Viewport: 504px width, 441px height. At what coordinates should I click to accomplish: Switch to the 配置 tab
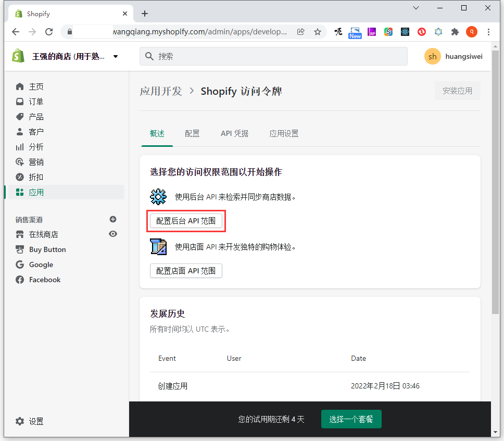tap(192, 133)
